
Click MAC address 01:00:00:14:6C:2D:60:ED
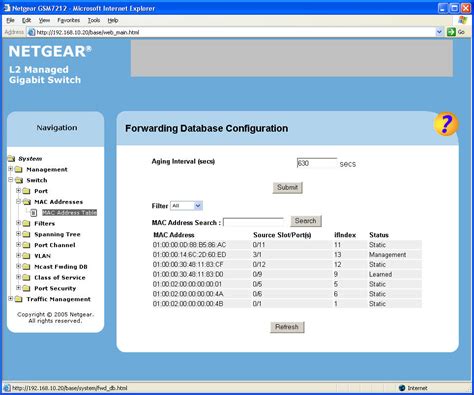tap(189, 255)
